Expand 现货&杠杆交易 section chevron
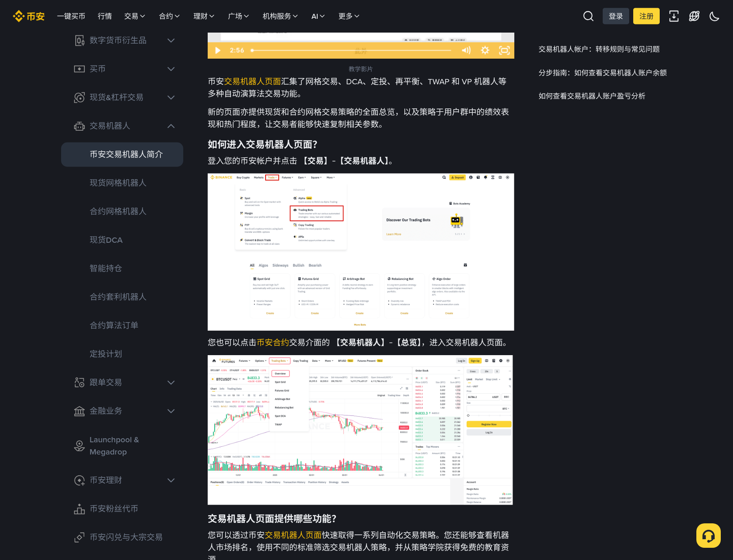The image size is (733, 560). click(x=171, y=97)
